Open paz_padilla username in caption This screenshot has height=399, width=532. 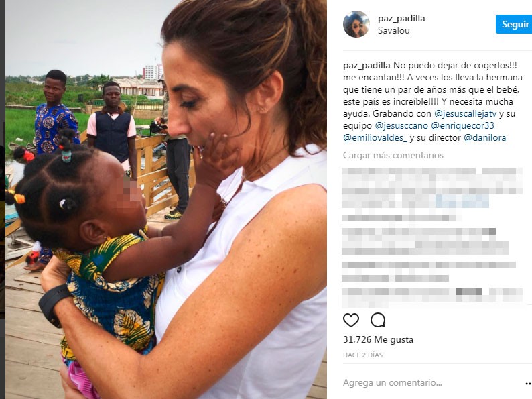(367, 66)
